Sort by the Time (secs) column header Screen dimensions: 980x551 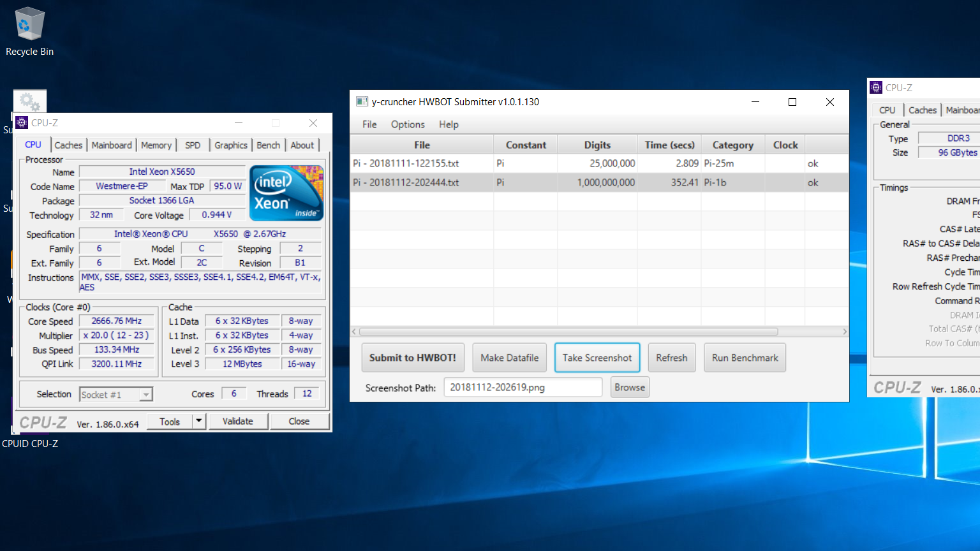pyautogui.click(x=669, y=145)
